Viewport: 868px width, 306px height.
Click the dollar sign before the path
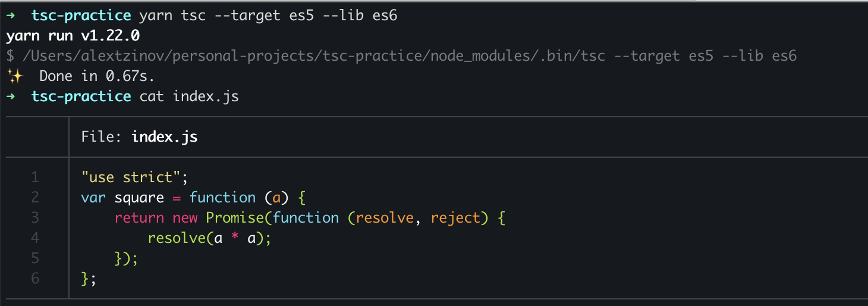tap(10, 56)
